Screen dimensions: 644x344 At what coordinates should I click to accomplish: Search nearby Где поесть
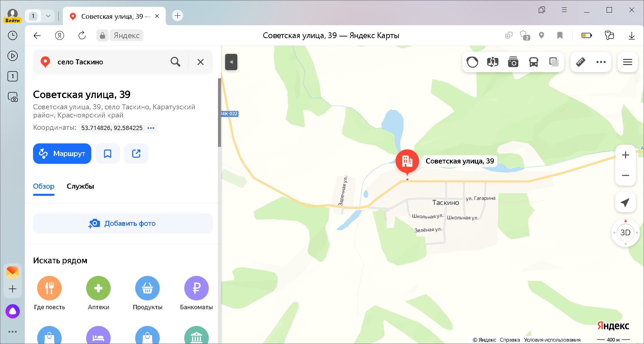[49, 293]
